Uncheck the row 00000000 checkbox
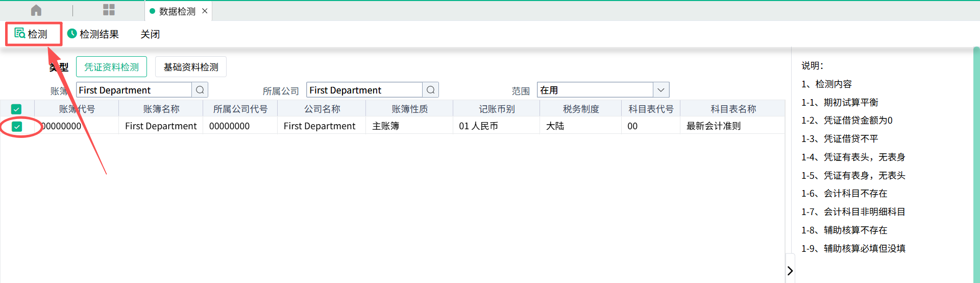 17,126
